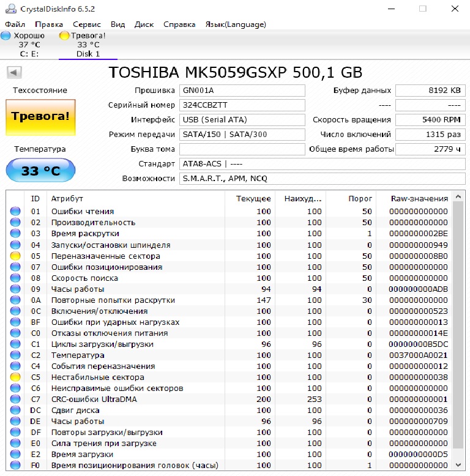Click the 33 °C temperature indicator
The image size is (470, 476).
(40, 170)
